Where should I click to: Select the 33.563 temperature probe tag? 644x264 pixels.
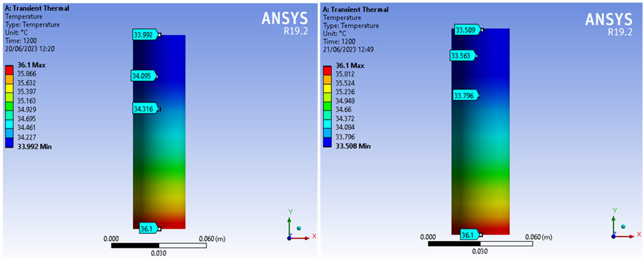click(462, 56)
